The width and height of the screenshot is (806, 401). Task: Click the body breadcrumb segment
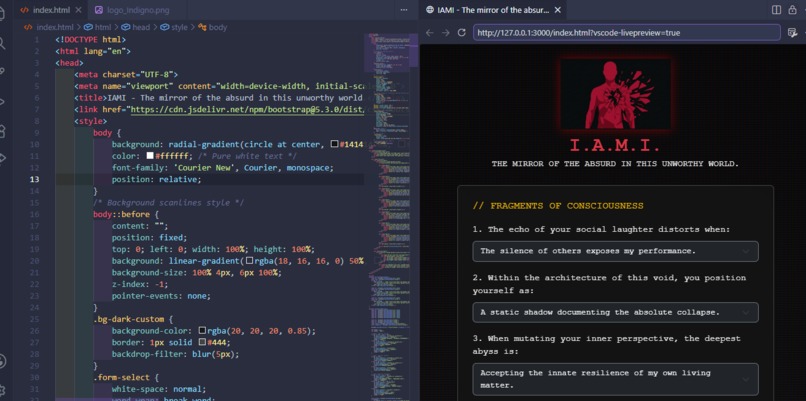pyautogui.click(x=217, y=27)
